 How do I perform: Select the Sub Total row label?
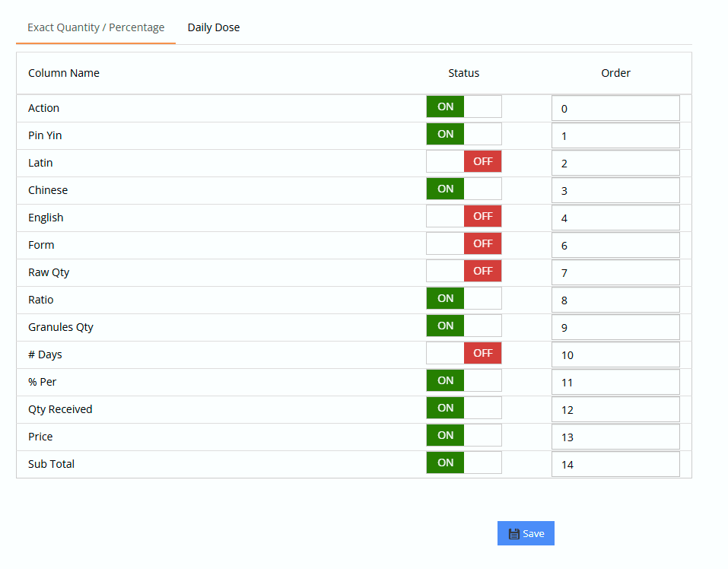click(51, 464)
